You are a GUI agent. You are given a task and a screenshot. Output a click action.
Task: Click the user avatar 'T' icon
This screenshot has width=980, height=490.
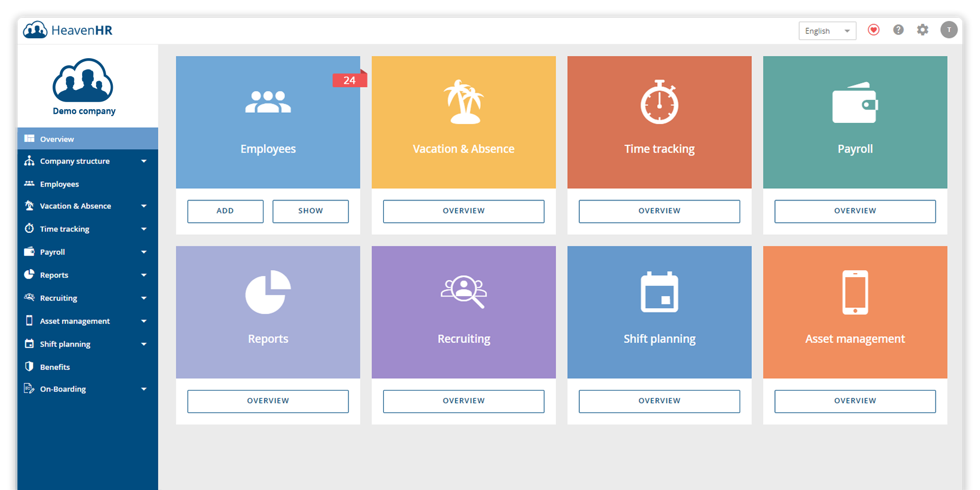coord(949,30)
